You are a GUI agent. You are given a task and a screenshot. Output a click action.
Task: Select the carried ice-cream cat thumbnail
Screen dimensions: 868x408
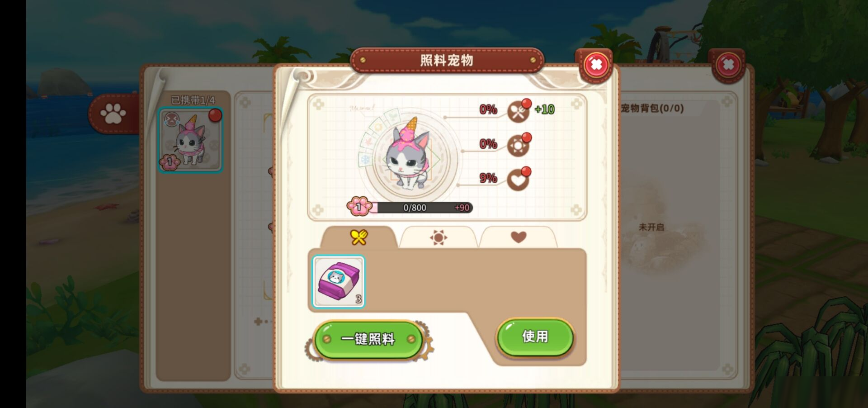click(x=190, y=140)
